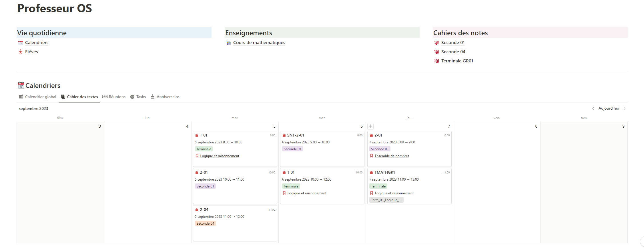
Task: Click the person icon next to Elèves
Action: (x=21, y=52)
